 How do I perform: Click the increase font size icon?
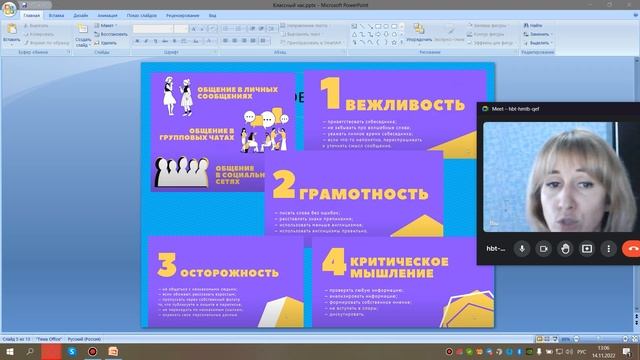194,29
